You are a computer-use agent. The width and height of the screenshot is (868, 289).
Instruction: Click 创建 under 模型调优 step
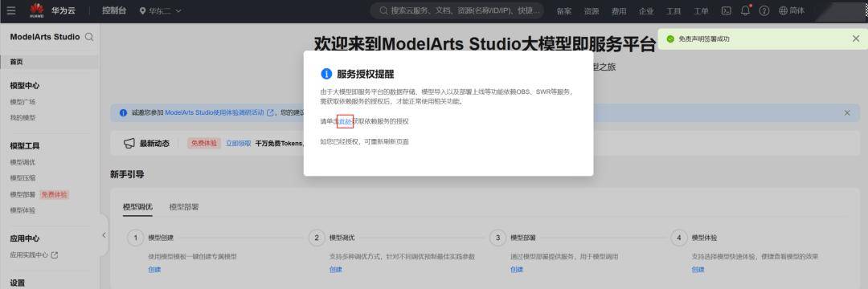pyautogui.click(x=335, y=270)
